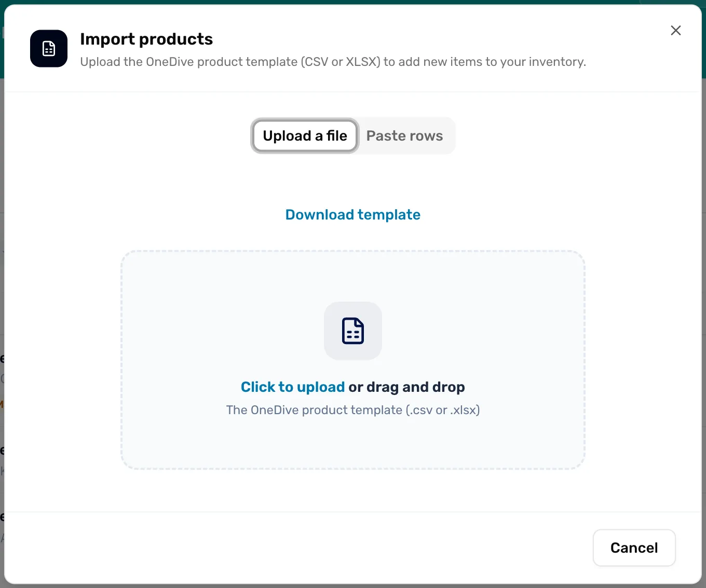
Task: Click the dialog subtitle about OneDive template
Action: (333, 62)
